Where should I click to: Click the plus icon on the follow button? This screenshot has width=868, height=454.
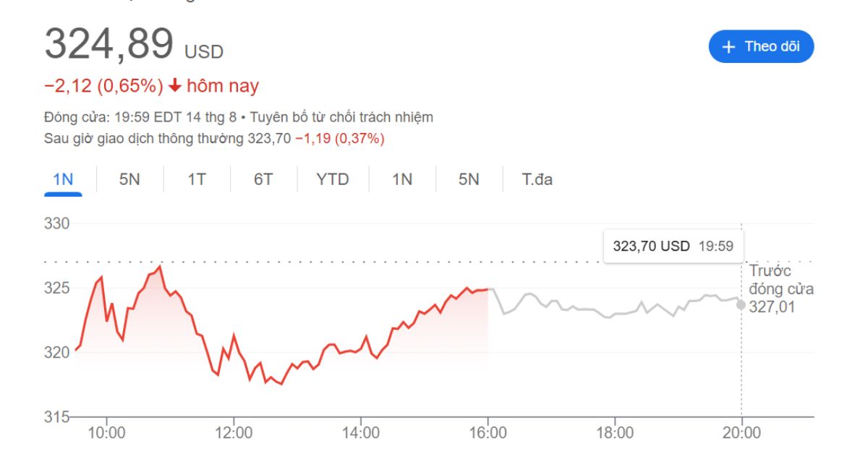pos(729,47)
